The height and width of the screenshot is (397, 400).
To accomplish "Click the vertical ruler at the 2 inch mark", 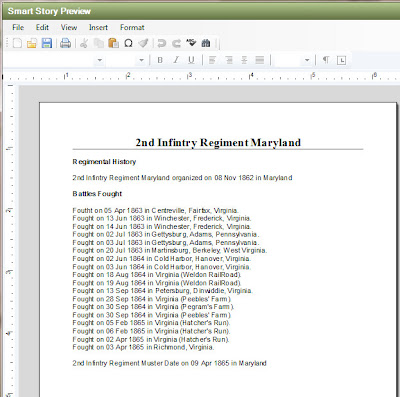I will 10,210.
